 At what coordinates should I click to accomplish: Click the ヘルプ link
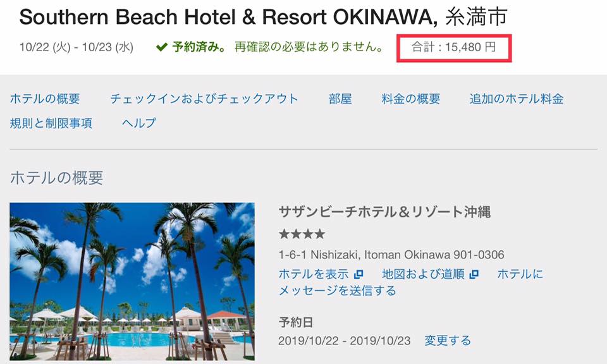click(x=139, y=123)
